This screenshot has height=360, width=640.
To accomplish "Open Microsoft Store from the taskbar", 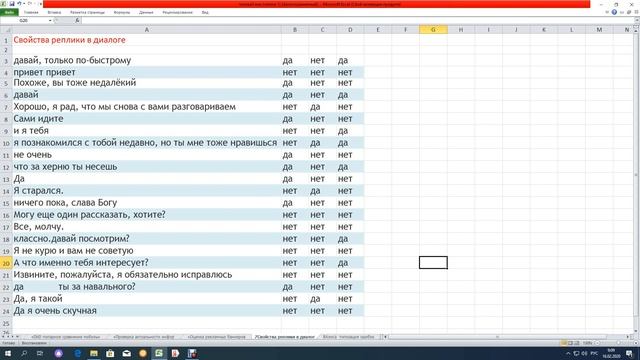I will (110, 353).
